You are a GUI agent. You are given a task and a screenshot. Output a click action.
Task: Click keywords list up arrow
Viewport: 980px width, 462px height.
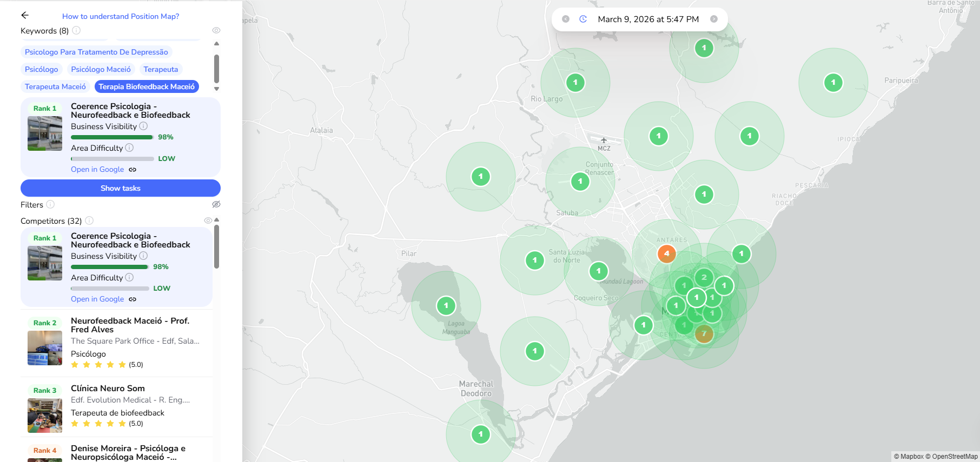[x=216, y=43]
